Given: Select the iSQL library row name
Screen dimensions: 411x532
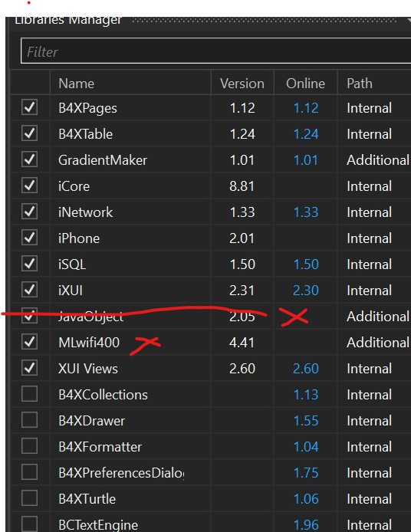Looking at the screenshot, I should click(x=72, y=264).
